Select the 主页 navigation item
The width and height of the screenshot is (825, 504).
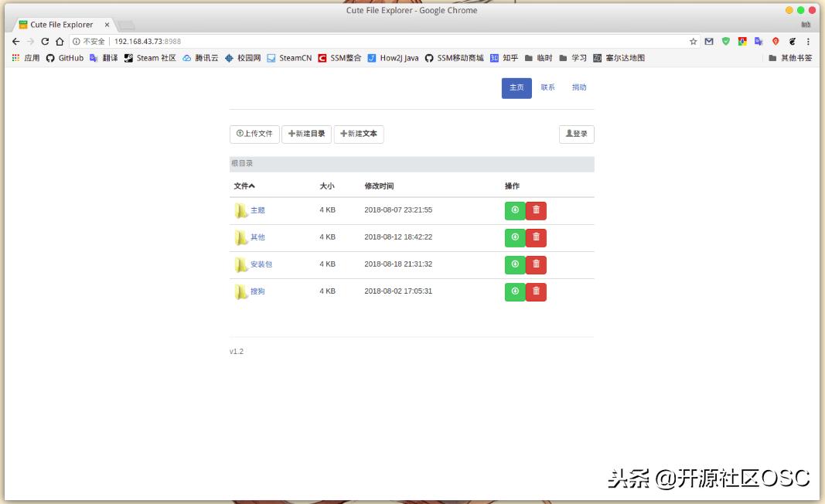point(516,87)
